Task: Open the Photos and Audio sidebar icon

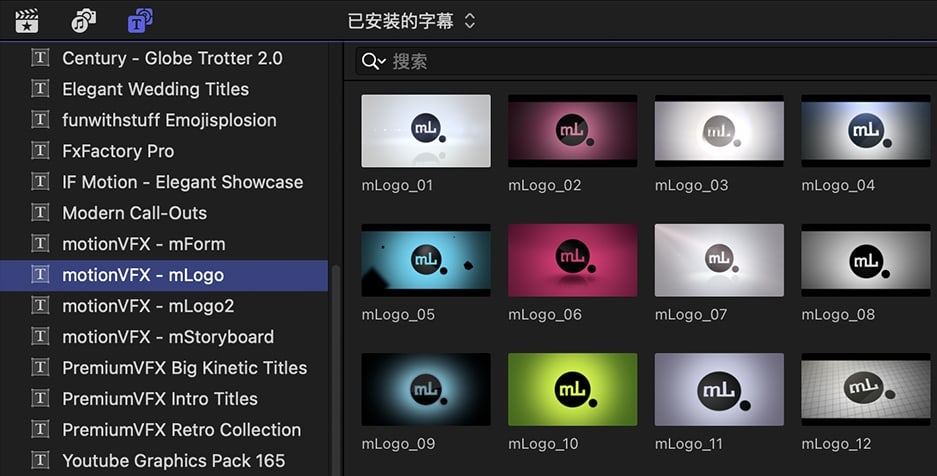Action: 83,21
